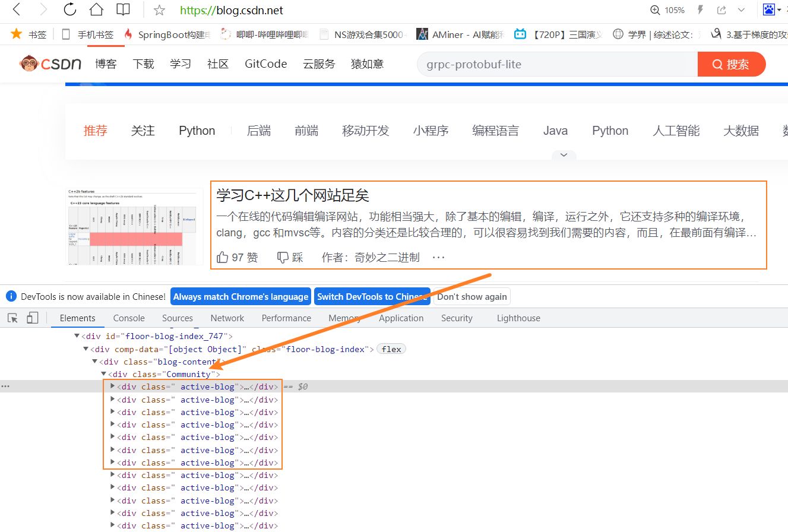
Task: Dismiss with Don't show again button
Action: (472, 297)
